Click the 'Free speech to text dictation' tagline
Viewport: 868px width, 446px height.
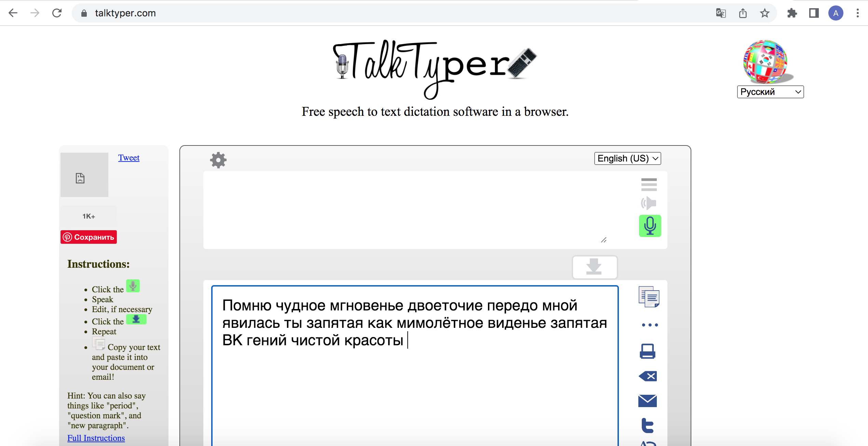(435, 112)
